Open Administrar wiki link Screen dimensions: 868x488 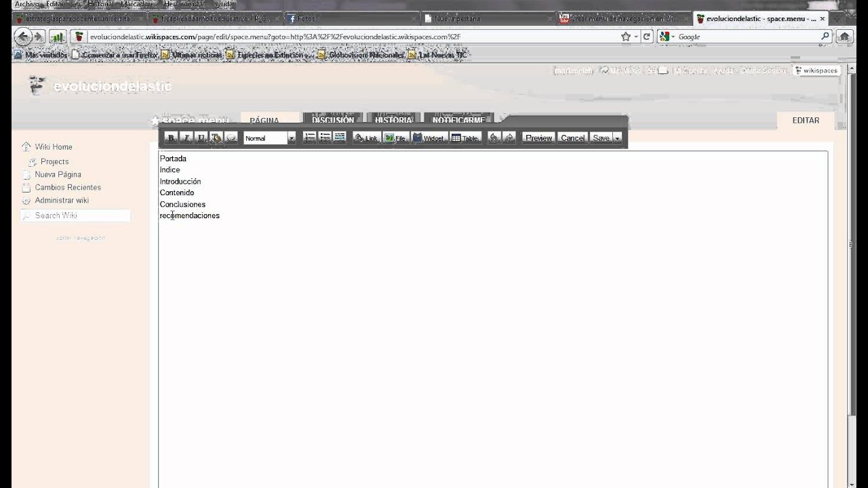point(62,200)
